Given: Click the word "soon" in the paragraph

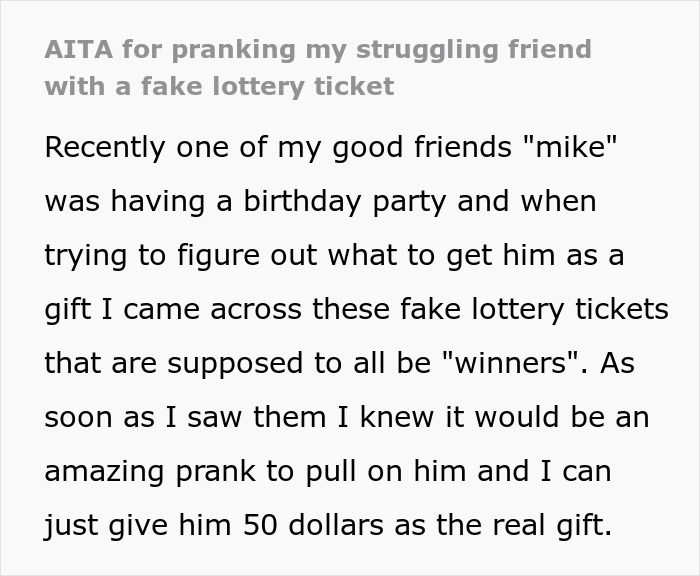Looking at the screenshot, I should 79,417.
